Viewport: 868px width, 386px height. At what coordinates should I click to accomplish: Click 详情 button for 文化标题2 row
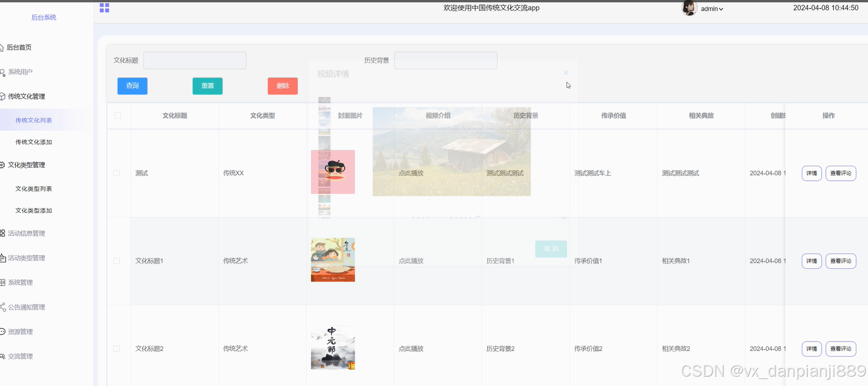click(x=812, y=349)
